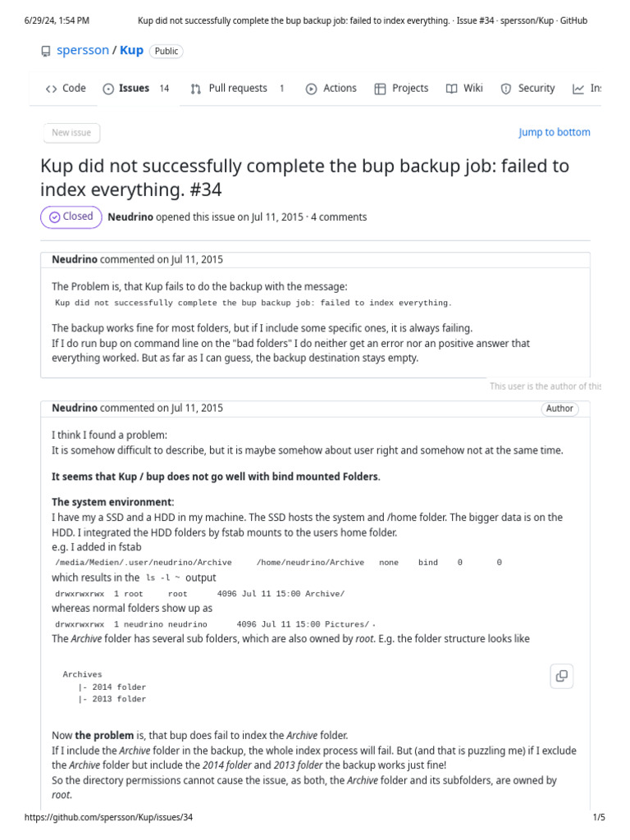Open Neudrino's profile in issue header

tap(131, 217)
